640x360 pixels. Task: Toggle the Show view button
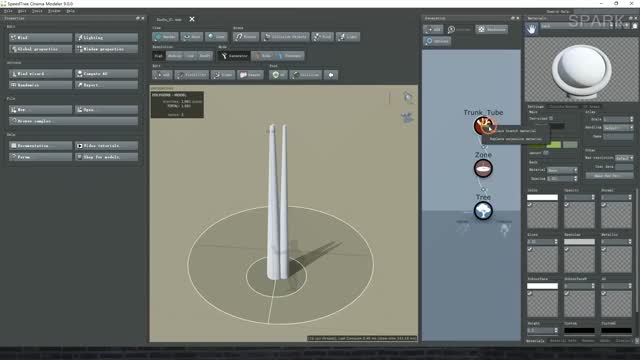(191, 37)
